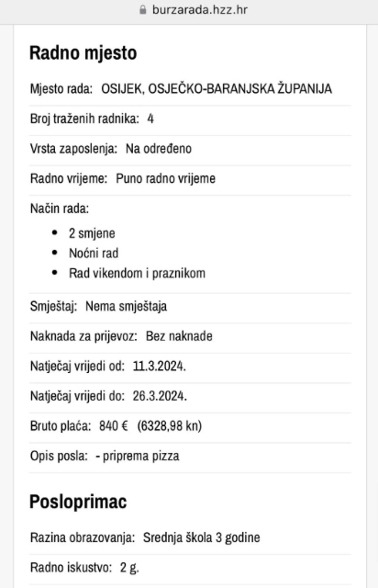
Task: Click the start date 11.3.2024.
Action: (x=159, y=366)
